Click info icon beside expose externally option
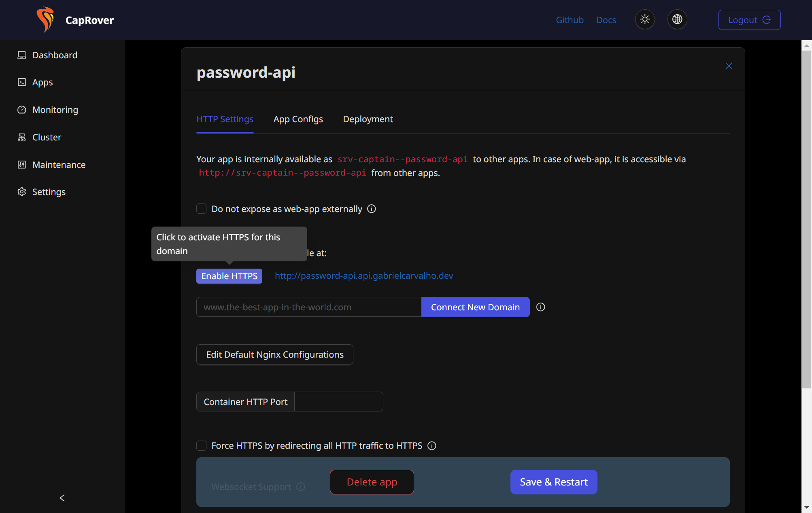This screenshot has width=812, height=513. pyautogui.click(x=371, y=209)
